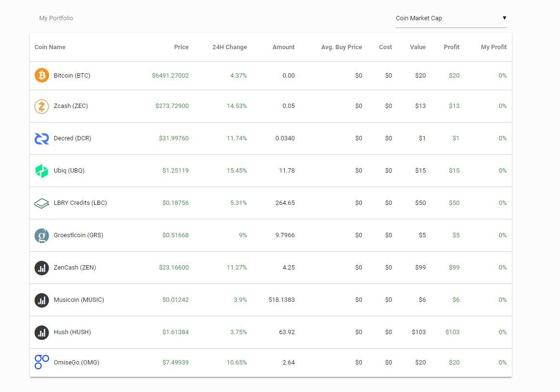Click the 14.53% change for Zcash
This screenshot has height=392, width=560.
click(237, 106)
